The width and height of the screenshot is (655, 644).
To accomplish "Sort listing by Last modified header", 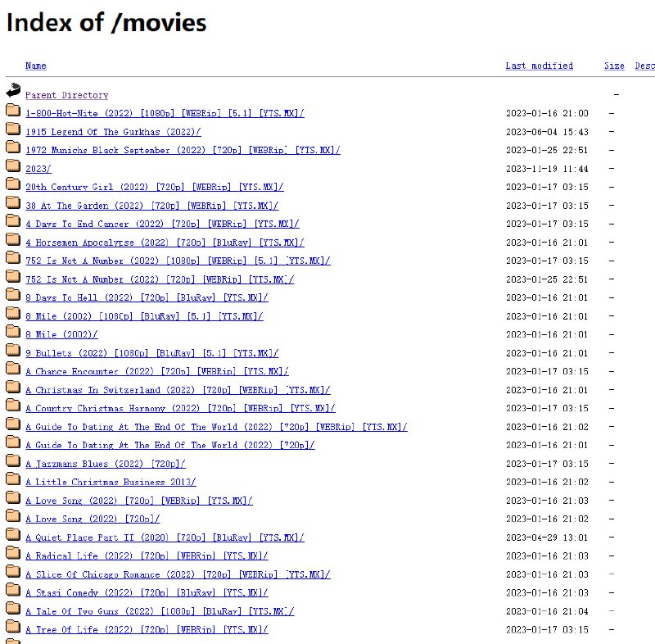I will [539, 66].
